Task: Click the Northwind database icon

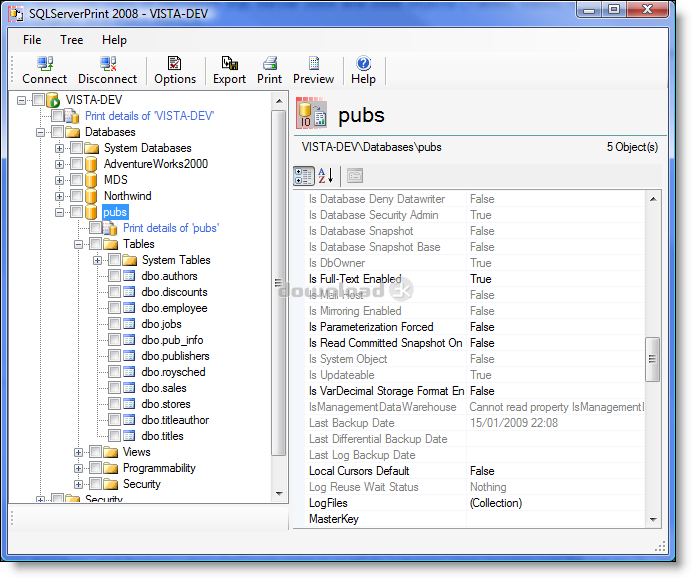Action: tap(91, 196)
